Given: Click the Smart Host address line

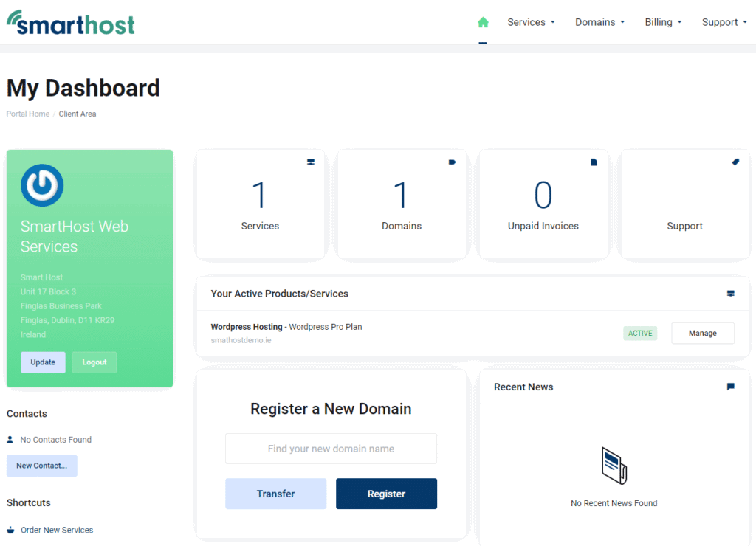Looking at the screenshot, I should (41, 277).
